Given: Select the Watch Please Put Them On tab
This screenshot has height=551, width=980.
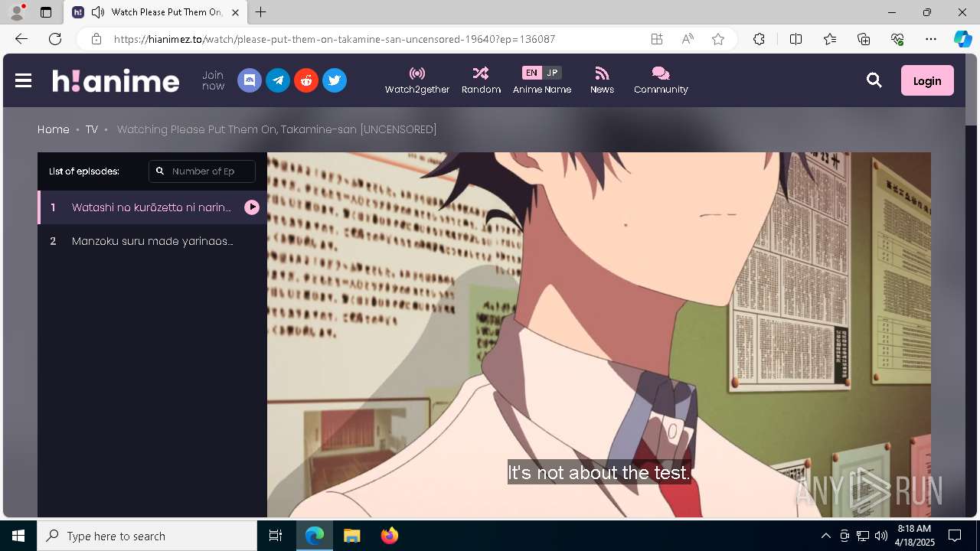Looking at the screenshot, I should (155, 12).
